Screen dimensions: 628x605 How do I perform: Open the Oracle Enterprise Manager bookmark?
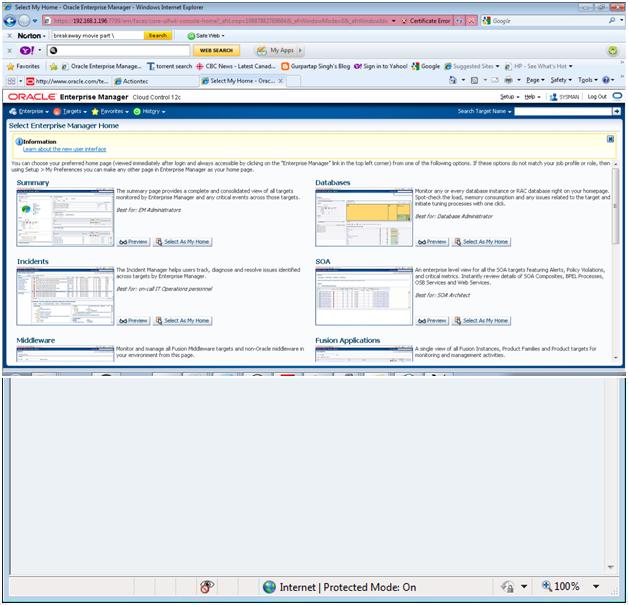click(101, 66)
